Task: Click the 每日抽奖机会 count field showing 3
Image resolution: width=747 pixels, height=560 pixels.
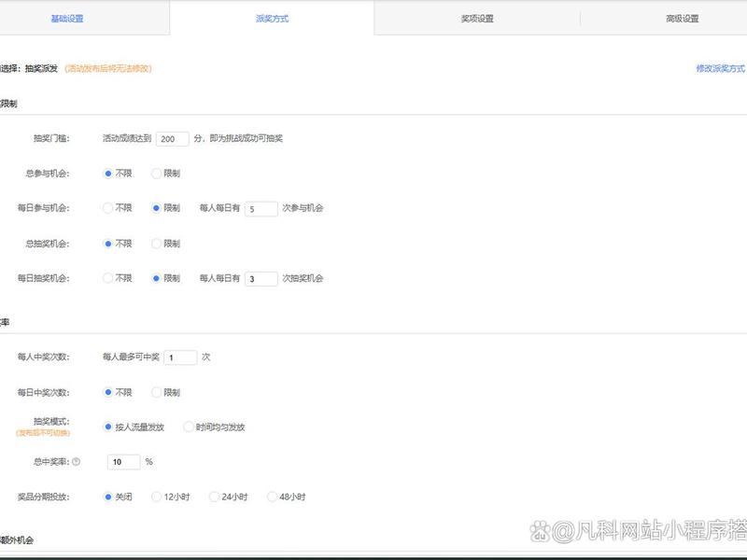Action: (x=261, y=278)
